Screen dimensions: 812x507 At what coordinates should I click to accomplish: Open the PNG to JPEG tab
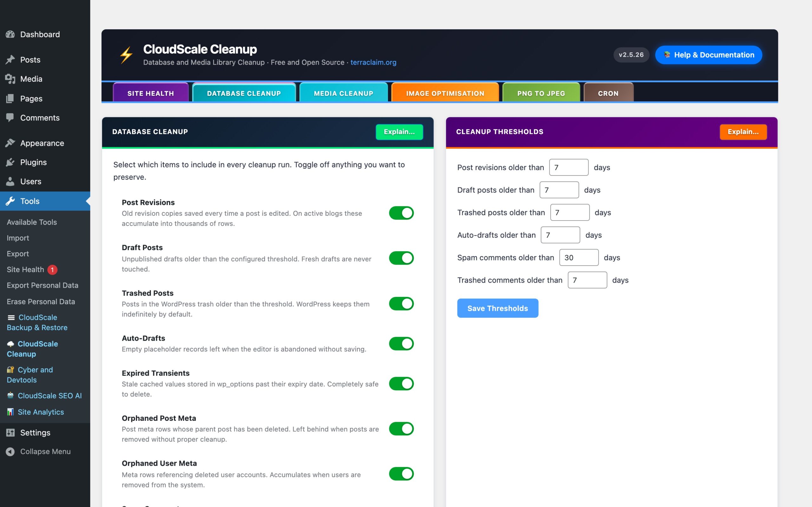coord(540,93)
